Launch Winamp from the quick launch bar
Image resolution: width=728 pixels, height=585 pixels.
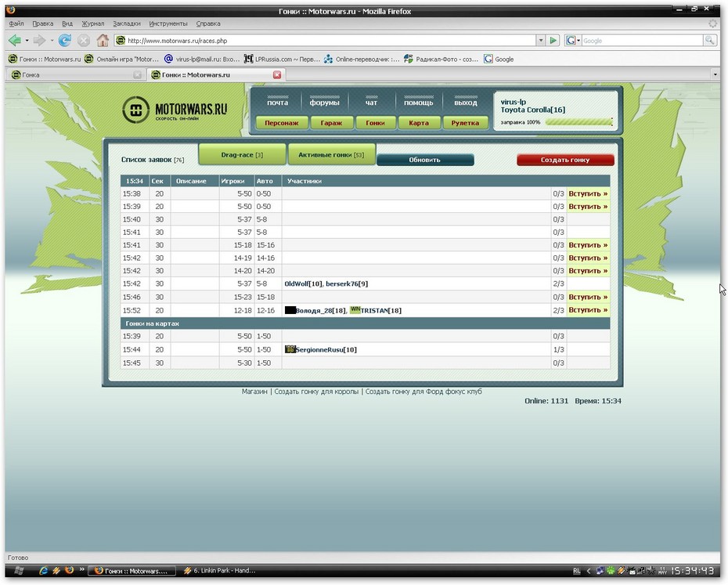[56, 571]
